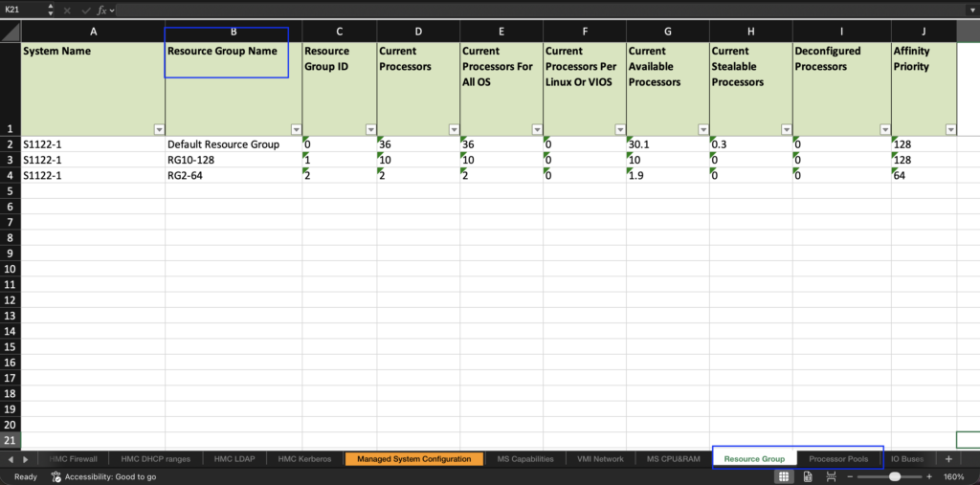Click the zoom slider in status bar
This screenshot has height=485, width=980.
point(894,476)
